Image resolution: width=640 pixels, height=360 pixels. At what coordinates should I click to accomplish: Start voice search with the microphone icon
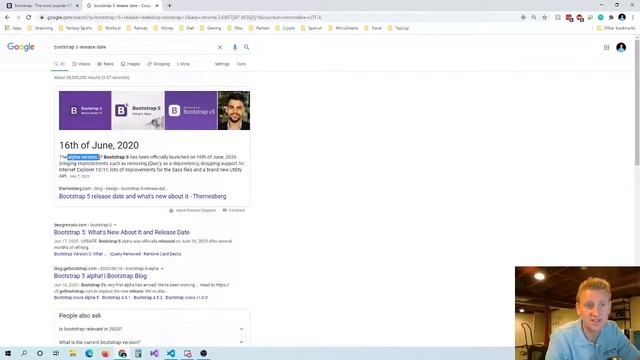tap(235, 47)
